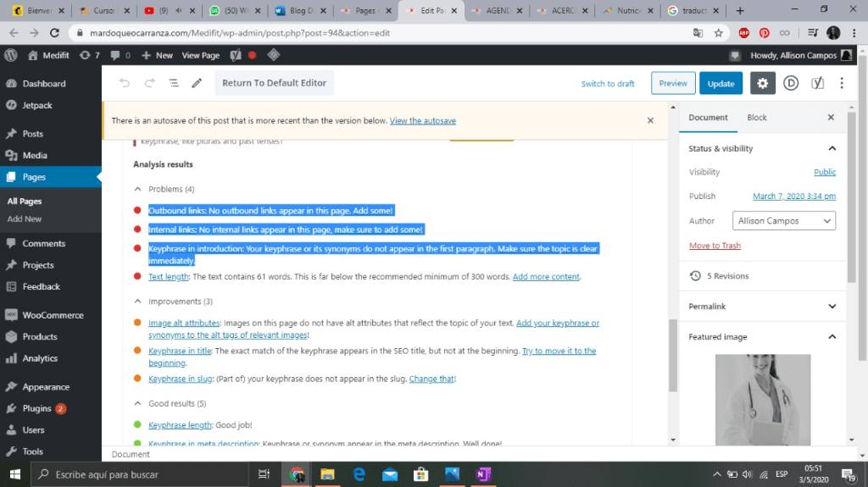Expand the Permalink panel
868x487 pixels.
coord(762,307)
